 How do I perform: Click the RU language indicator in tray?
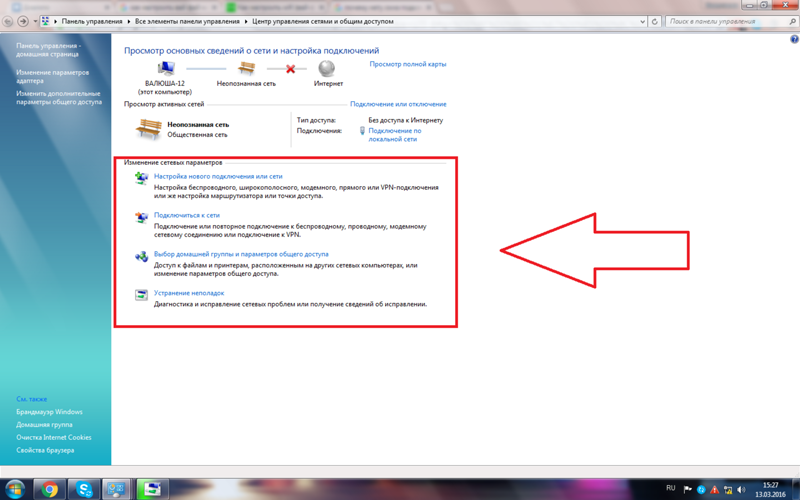click(670, 488)
